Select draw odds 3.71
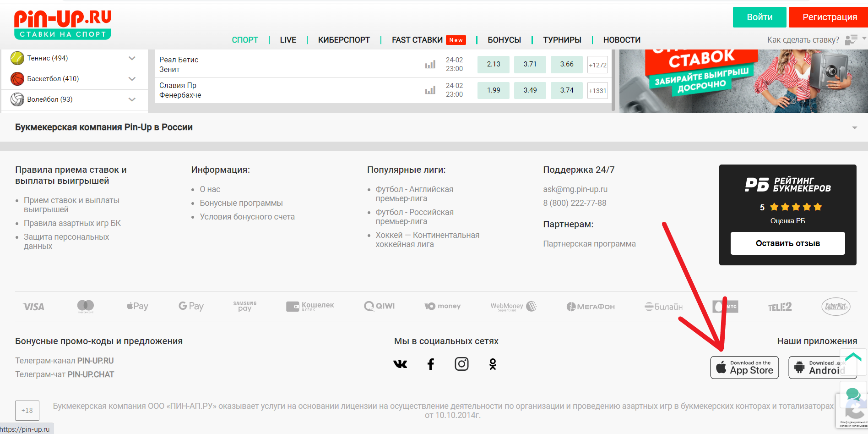The height and width of the screenshot is (434, 868). pos(530,65)
